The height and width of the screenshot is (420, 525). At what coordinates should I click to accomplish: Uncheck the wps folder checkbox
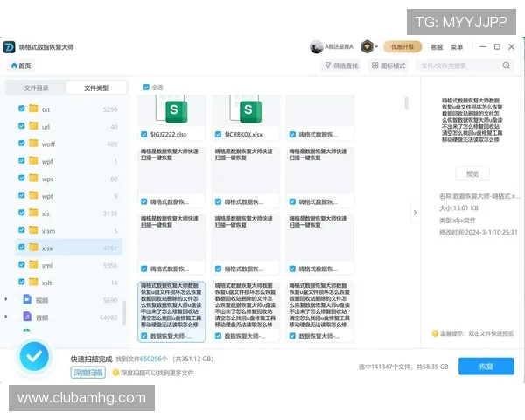22,178
